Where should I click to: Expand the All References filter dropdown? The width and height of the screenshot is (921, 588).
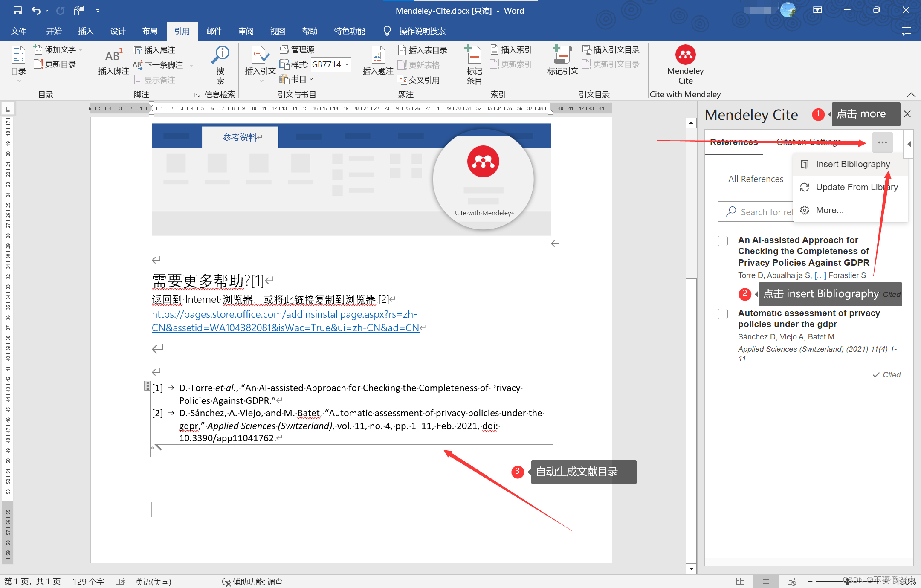(755, 179)
